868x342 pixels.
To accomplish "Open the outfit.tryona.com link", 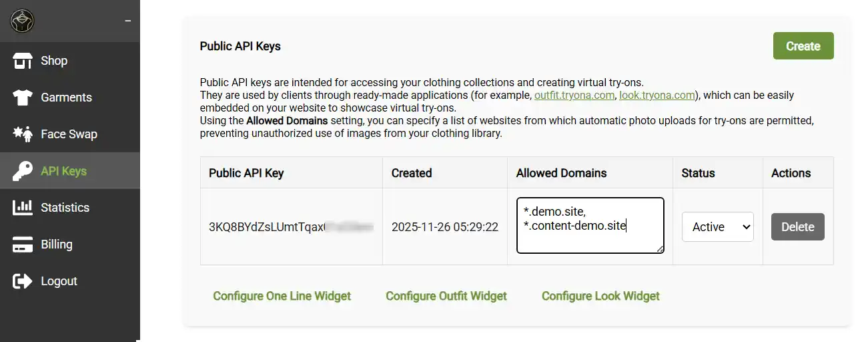I will [574, 96].
